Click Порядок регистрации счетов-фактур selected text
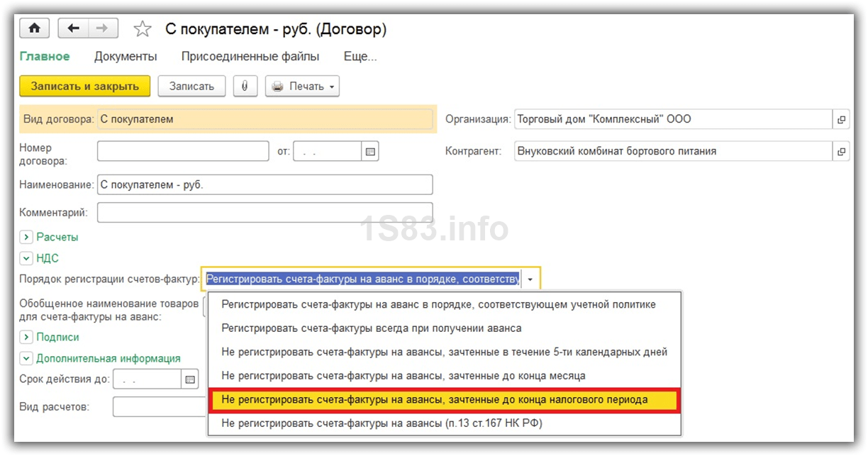 click(362, 279)
